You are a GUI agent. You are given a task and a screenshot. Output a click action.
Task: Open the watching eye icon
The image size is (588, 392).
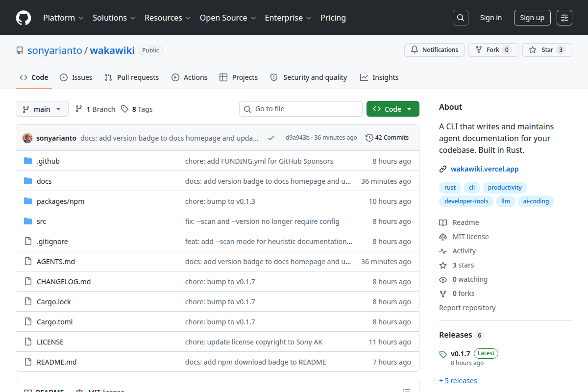click(443, 279)
